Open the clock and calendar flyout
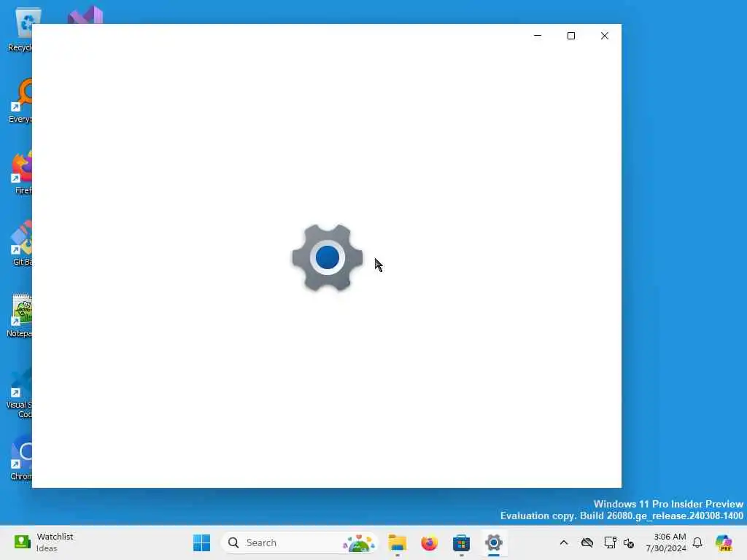This screenshot has height=560, width=747. pos(665,542)
